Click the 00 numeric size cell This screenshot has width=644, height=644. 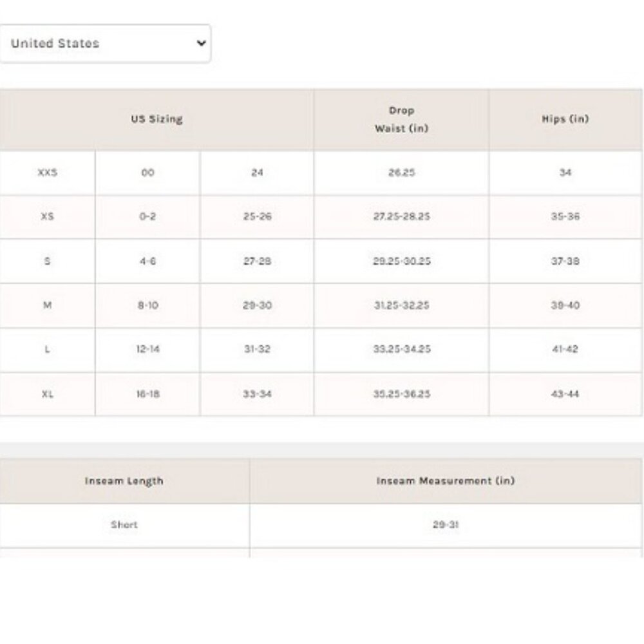pyautogui.click(x=148, y=173)
